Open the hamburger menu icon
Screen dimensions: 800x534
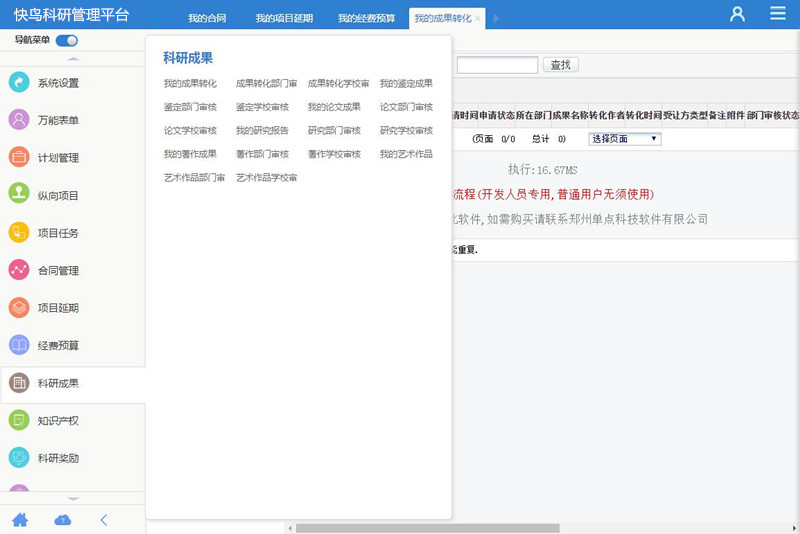pos(778,13)
